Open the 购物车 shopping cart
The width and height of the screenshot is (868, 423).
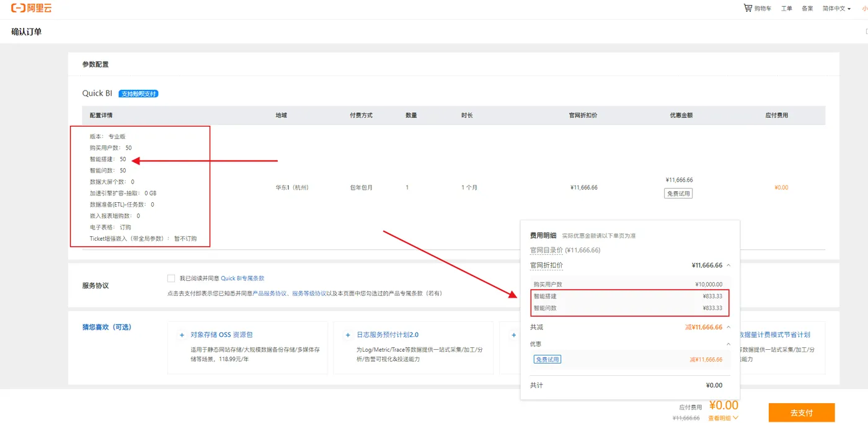tap(757, 8)
